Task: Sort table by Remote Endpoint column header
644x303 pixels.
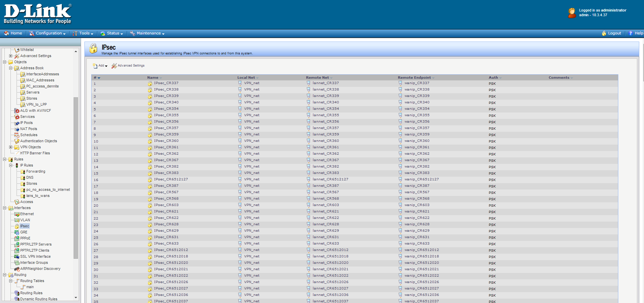Action: 414,78
